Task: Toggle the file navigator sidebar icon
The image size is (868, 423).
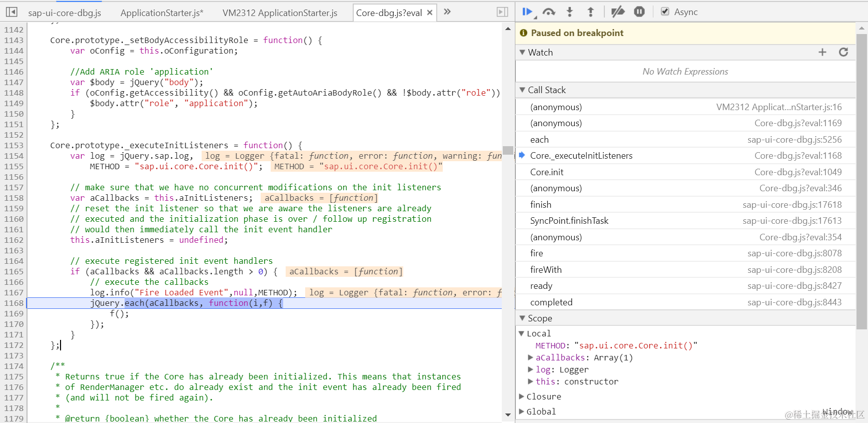Action: tap(12, 12)
